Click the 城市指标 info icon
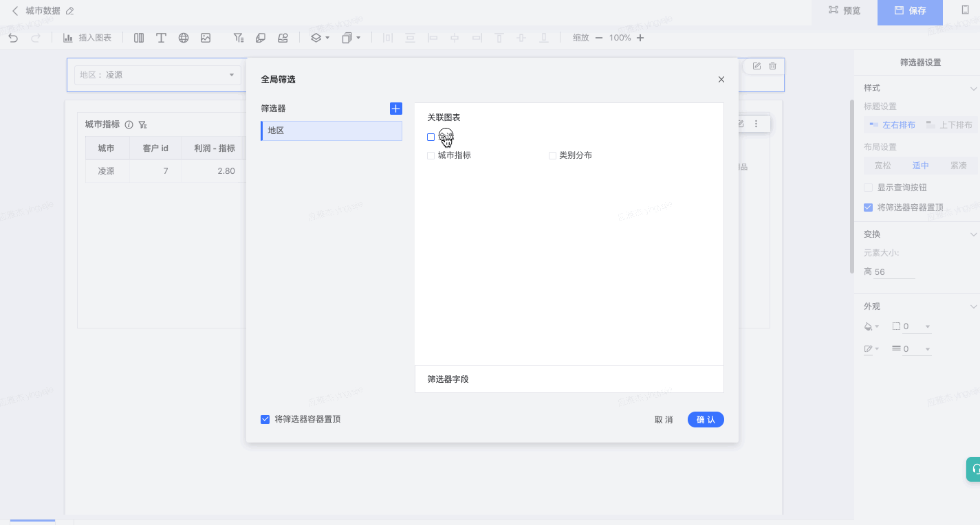980x525 pixels. (129, 125)
